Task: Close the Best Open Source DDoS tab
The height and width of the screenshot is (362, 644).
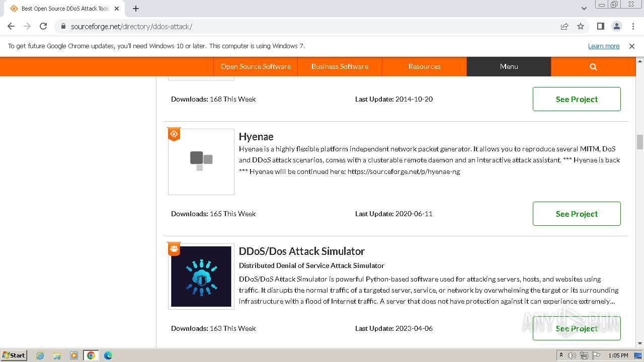Action: pos(116,9)
